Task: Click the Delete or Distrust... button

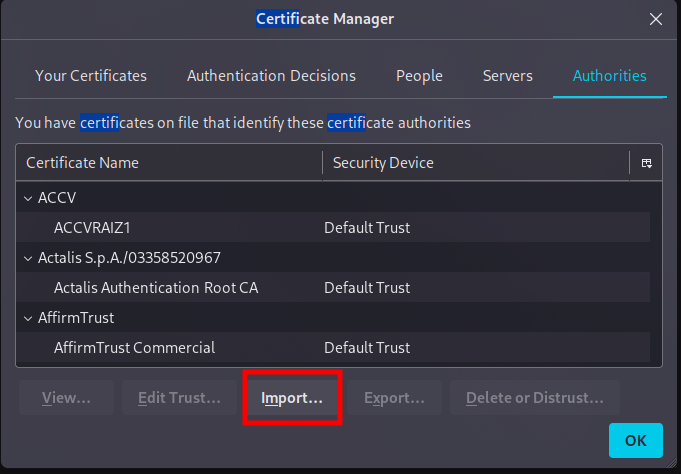Action: click(x=534, y=398)
